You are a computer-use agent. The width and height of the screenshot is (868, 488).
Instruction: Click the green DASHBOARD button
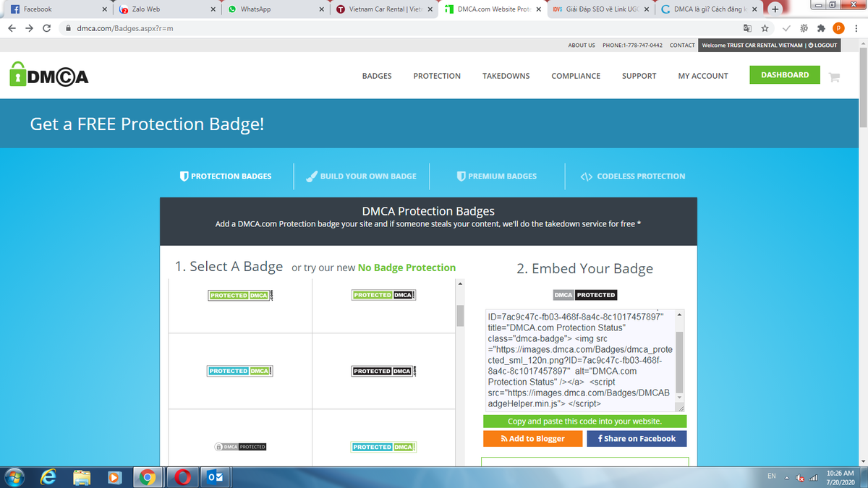coord(785,74)
